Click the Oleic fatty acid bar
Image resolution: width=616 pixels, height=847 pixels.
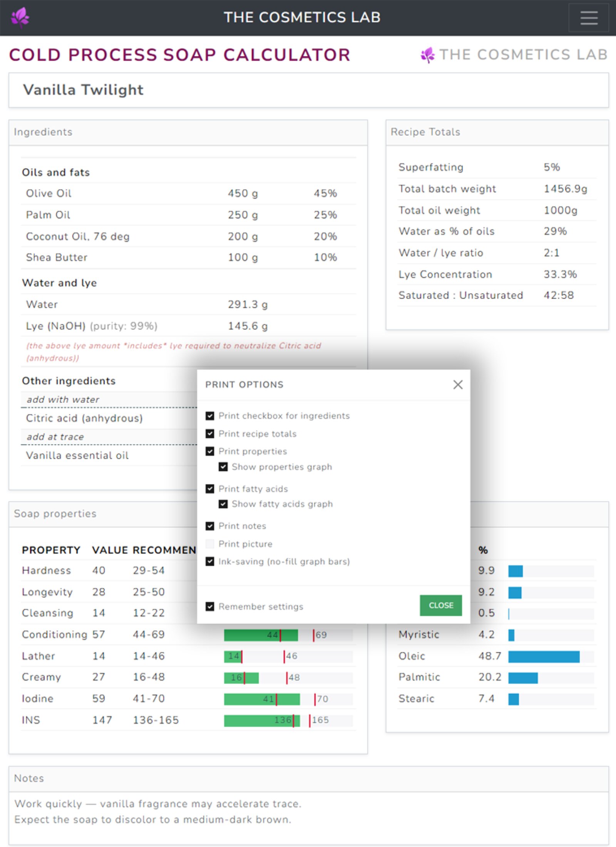click(543, 656)
